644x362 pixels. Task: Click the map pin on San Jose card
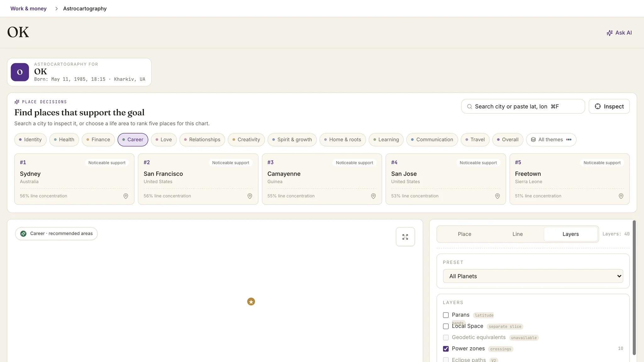(x=497, y=196)
